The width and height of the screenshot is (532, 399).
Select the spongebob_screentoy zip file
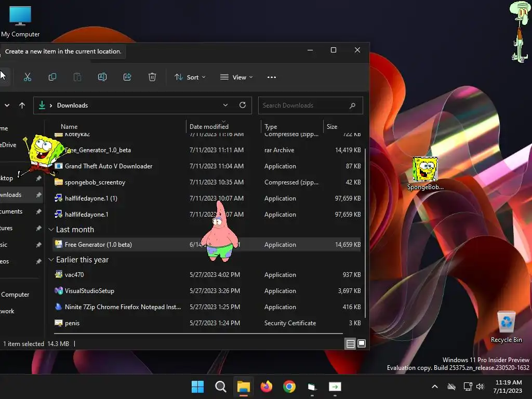click(x=207, y=182)
